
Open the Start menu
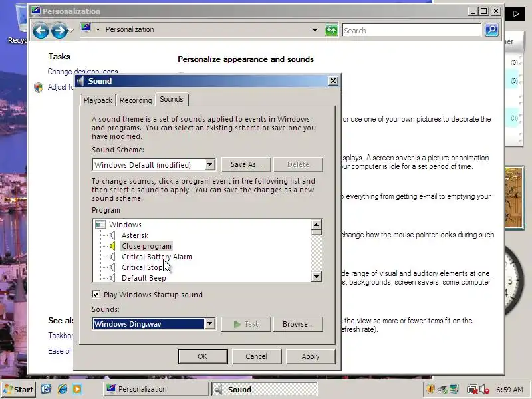pyautogui.click(x=19, y=389)
